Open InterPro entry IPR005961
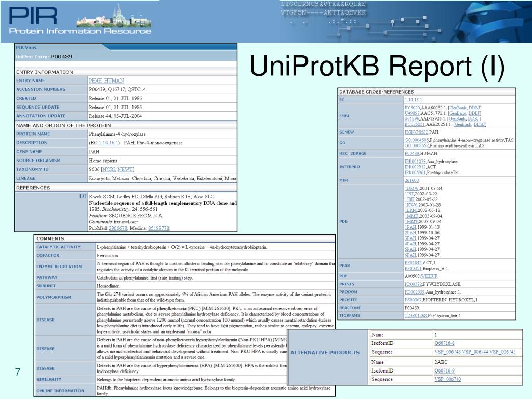532x399 pixels. pyautogui.click(x=415, y=172)
